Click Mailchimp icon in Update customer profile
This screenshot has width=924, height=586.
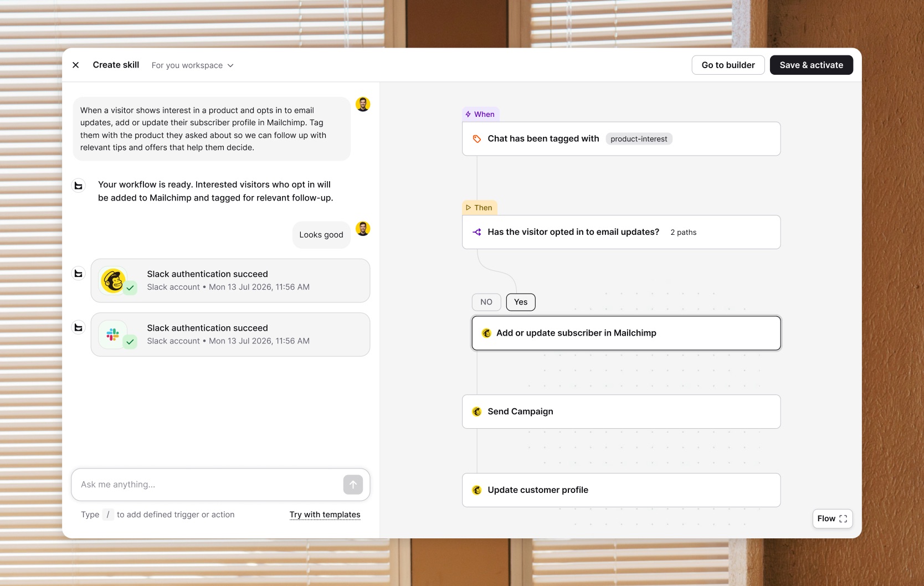[x=476, y=490]
